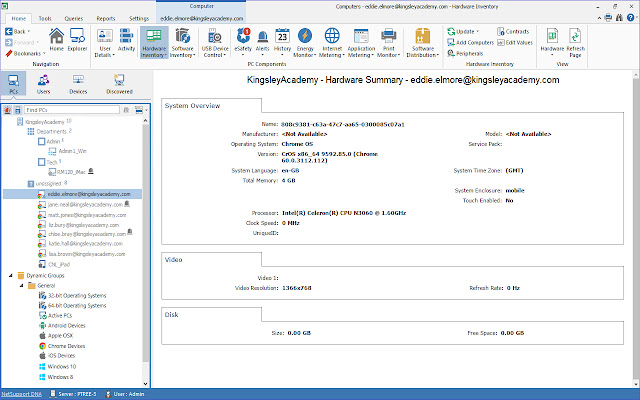Select 64-bit Operating Systems group
Image resolution: width=640 pixels, height=400 pixels.
click(73, 305)
